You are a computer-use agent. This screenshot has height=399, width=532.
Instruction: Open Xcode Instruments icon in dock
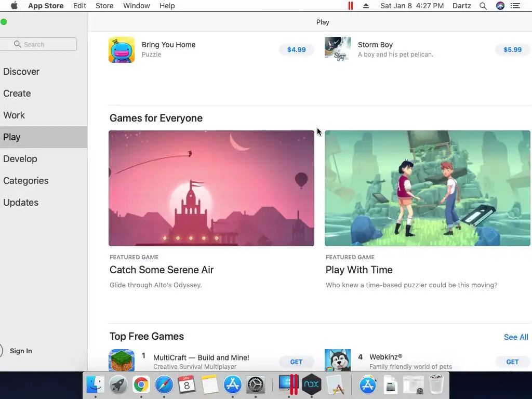(335, 385)
